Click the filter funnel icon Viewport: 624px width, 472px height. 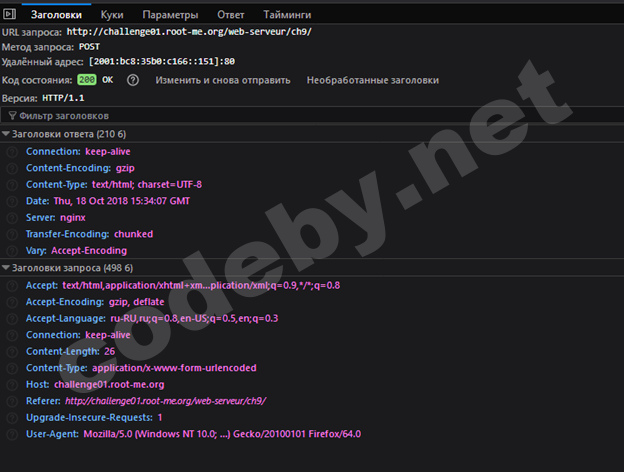(12, 116)
